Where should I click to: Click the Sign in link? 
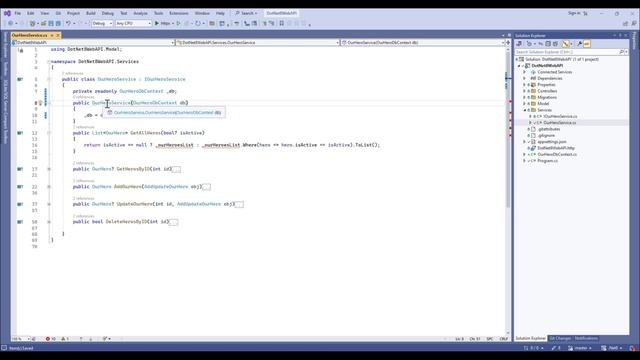coord(574,13)
